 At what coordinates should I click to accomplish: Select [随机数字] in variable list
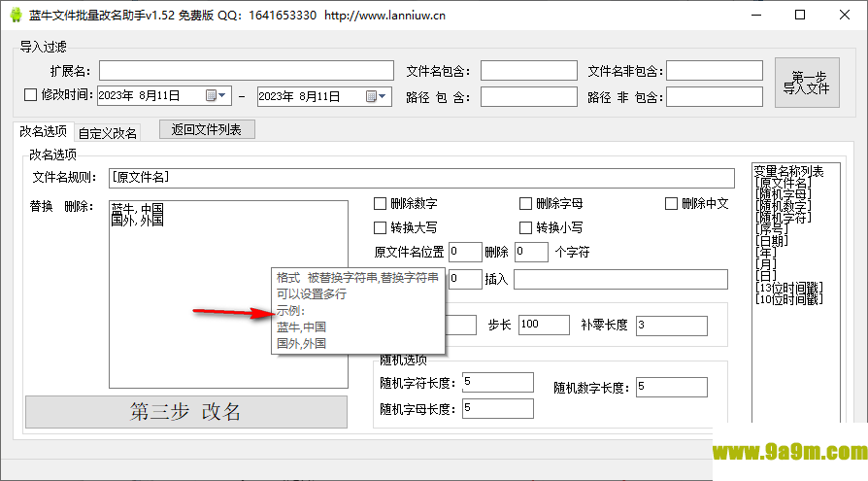point(783,206)
